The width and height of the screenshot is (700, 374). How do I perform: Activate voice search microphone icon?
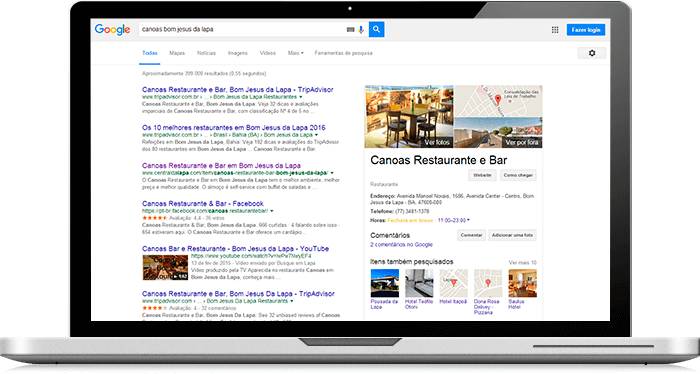pos(361,30)
